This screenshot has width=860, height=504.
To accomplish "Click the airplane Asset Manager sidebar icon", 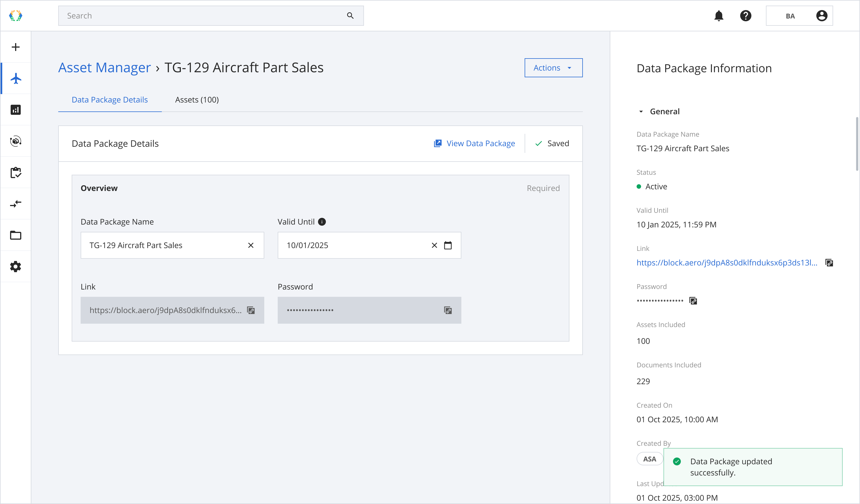I will coord(16,78).
